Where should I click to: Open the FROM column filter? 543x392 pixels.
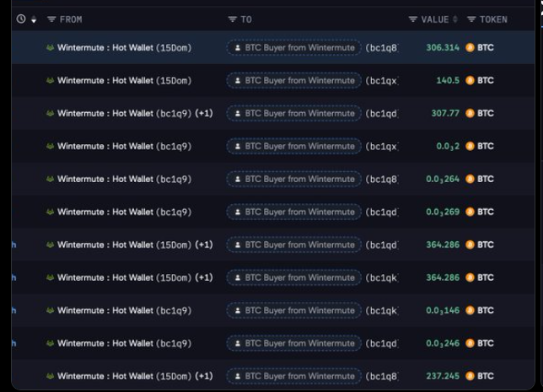(51, 19)
